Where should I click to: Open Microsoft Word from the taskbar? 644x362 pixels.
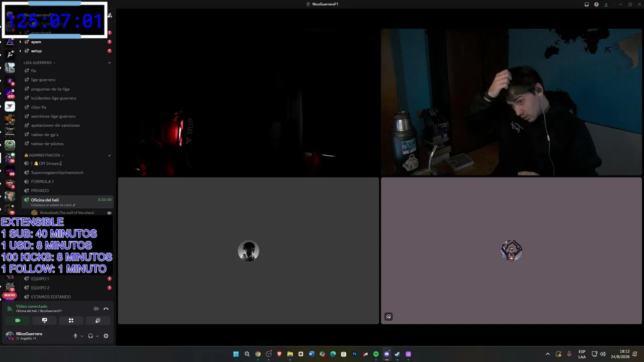coord(311,354)
